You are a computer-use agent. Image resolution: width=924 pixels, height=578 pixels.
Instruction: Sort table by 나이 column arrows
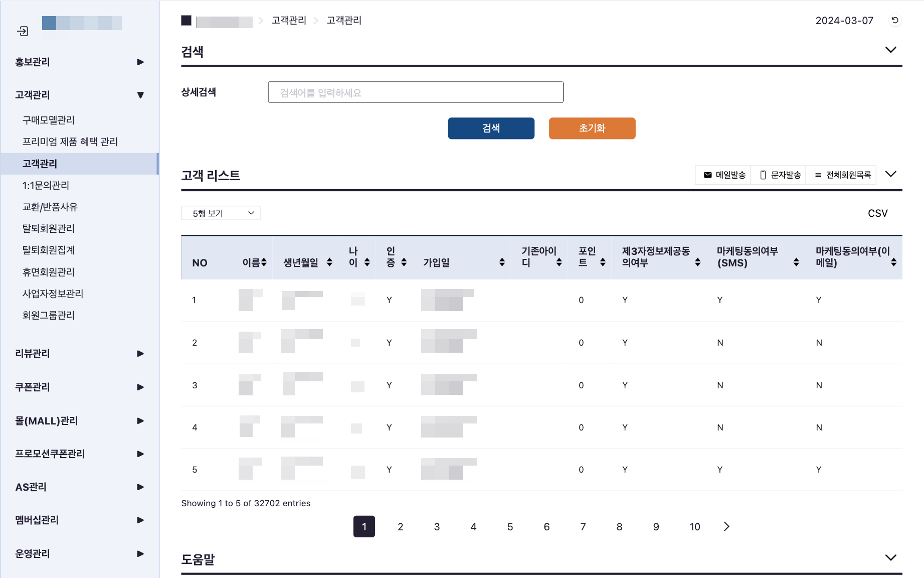(367, 262)
